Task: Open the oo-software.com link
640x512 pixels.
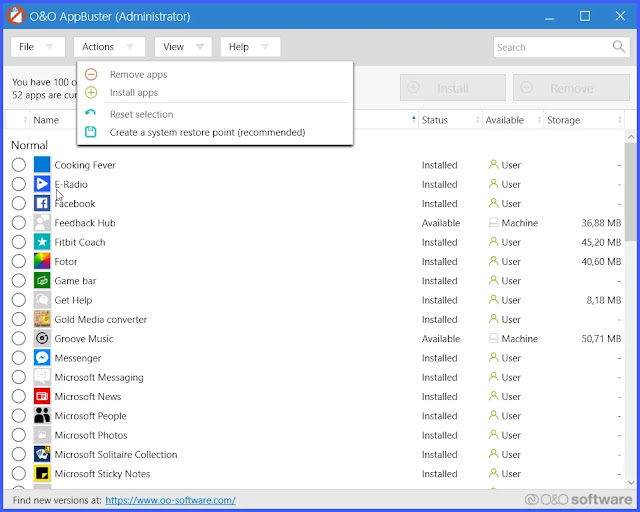Action: coord(170,500)
